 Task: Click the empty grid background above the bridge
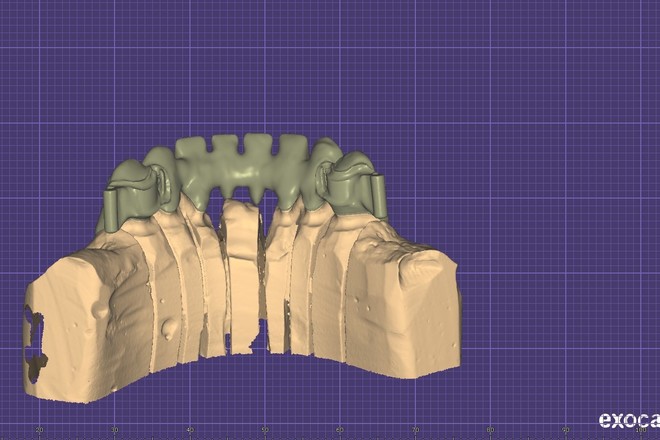(330, 60)
